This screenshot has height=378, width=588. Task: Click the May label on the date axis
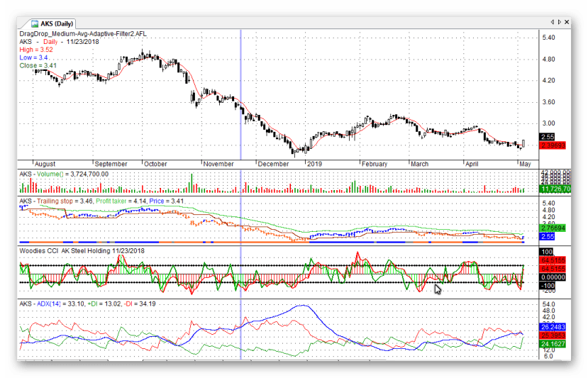pyautogui.click(x=525, y=164)
